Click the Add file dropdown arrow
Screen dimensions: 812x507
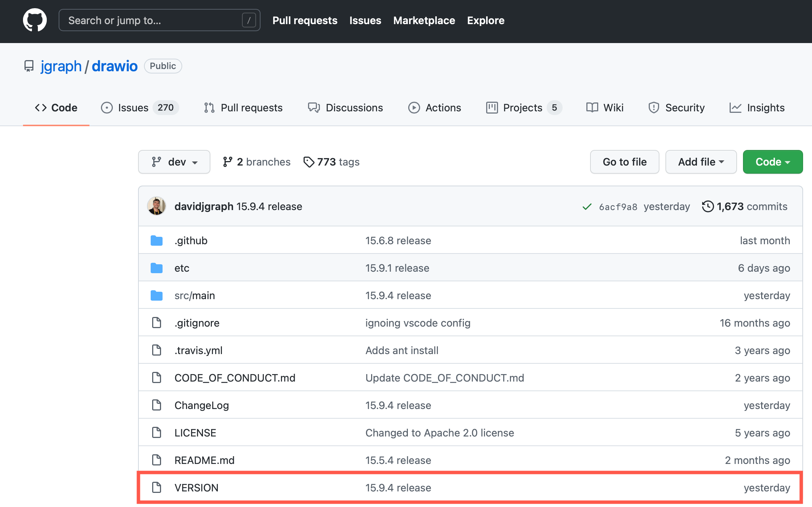point(724,162)
